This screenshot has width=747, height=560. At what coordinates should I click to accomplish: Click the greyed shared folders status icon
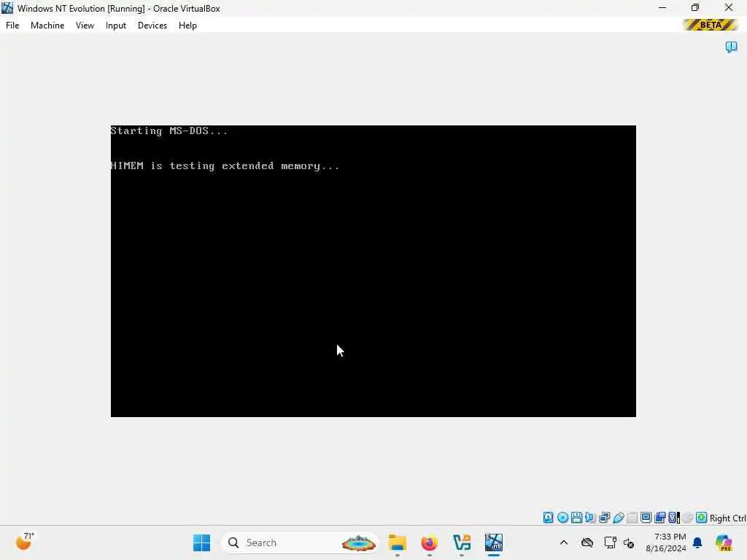632,518
